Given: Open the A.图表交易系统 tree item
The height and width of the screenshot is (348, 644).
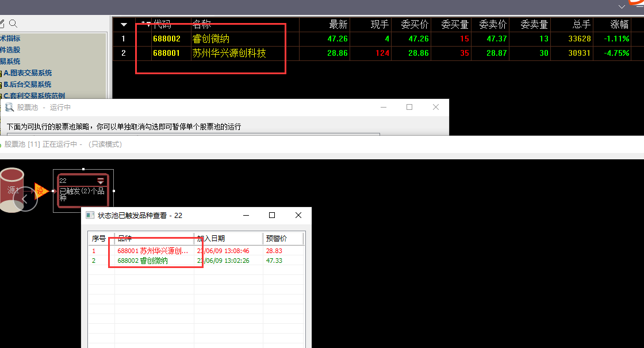Looking at the screenshot, I should [x=28, y=72].
